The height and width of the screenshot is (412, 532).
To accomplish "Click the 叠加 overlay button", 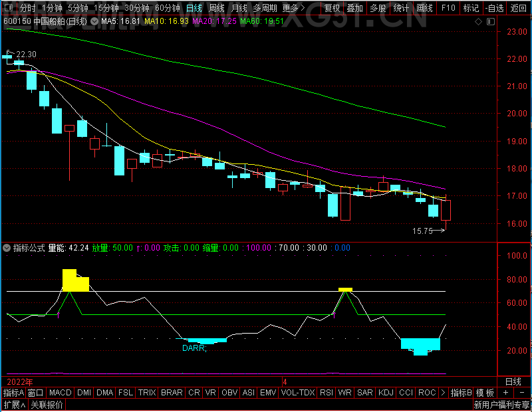I will (355, 8).
